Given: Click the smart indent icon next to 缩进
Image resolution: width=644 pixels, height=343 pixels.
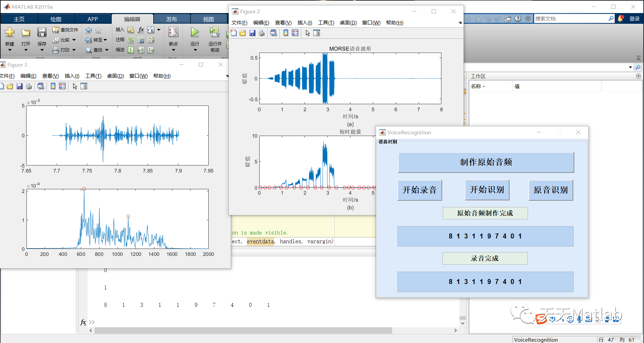Looking at the screenshot, I should pos(131,50).
